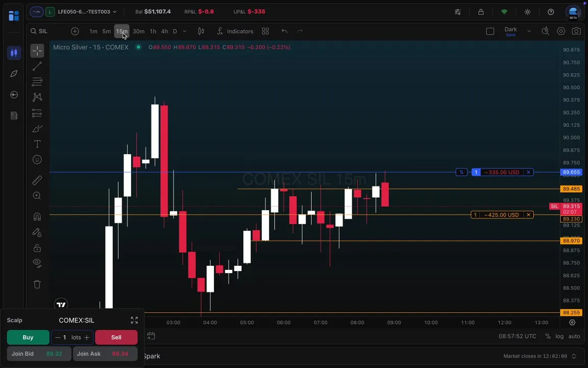588x368 pixels.
Task: Select the pattern drawing tool
Action: [37, 97]
